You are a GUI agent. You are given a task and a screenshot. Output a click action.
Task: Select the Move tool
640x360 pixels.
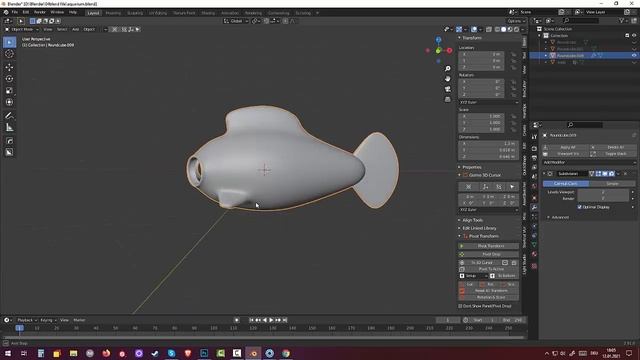(9, 67)
